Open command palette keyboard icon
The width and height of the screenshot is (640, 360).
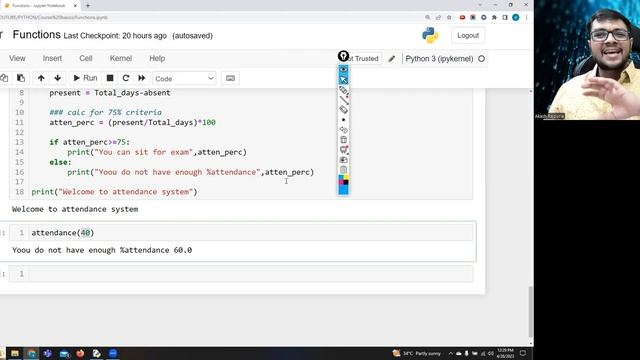pyautogui.click(x=230, y=78)
